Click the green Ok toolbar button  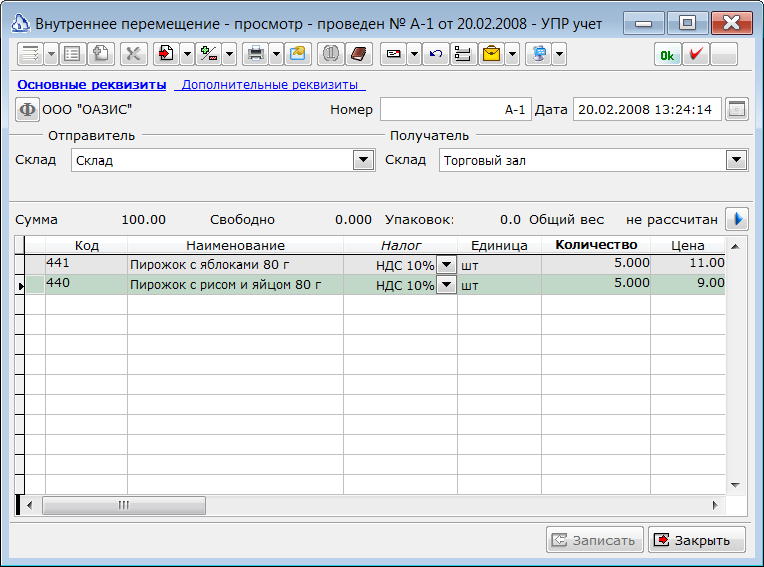coord(667,55)
